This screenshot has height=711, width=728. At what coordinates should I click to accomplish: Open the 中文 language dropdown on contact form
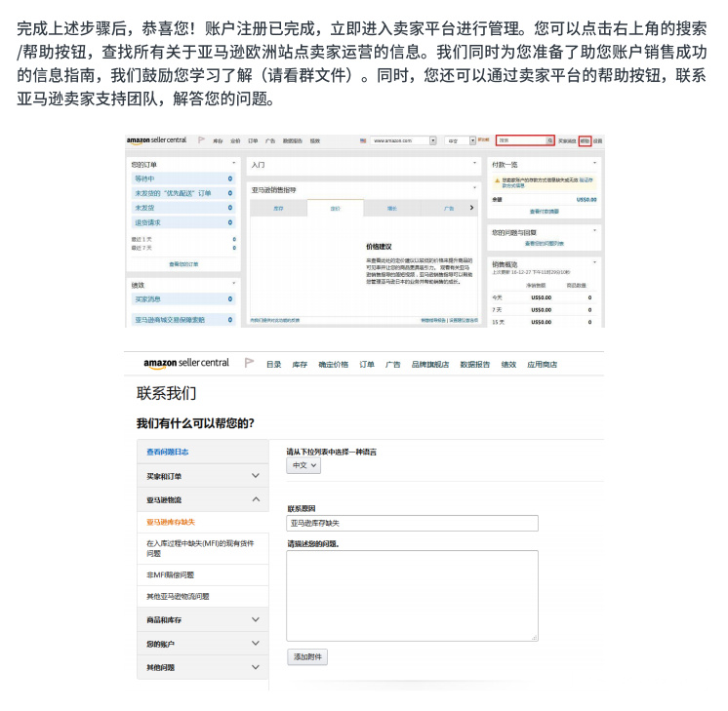coord(303,465)
